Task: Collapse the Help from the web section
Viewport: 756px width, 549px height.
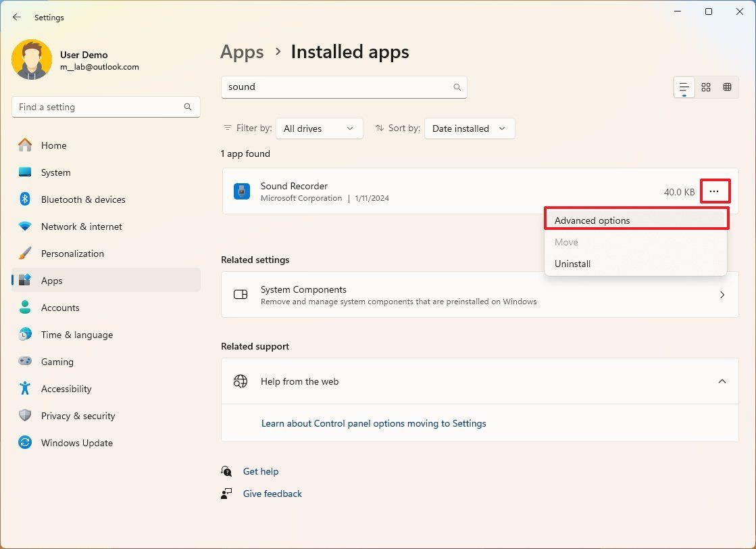Action: [x=722, y=381]
